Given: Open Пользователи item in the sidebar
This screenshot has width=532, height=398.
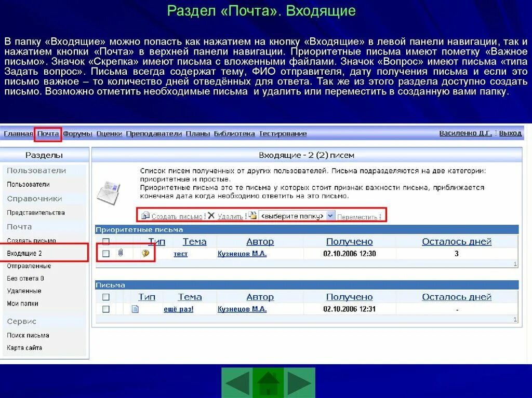Looking at the screenshot, I should tap(28, 184).
